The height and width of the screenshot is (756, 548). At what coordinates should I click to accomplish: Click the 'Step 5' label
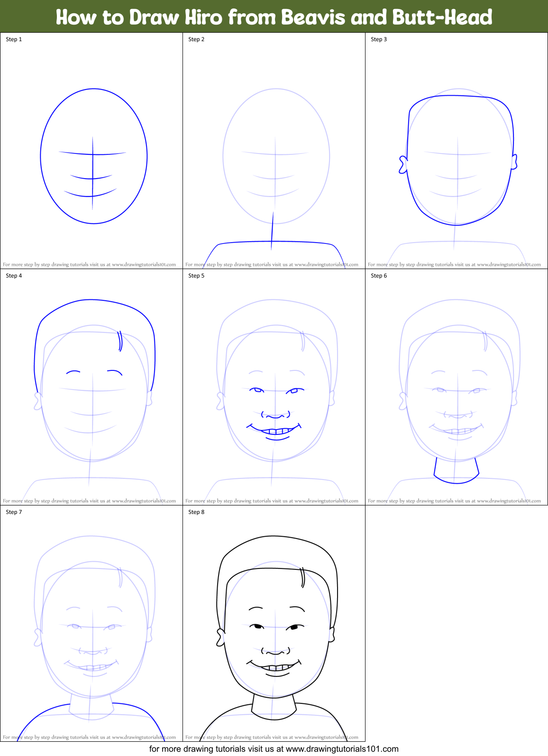pos(196,276)
